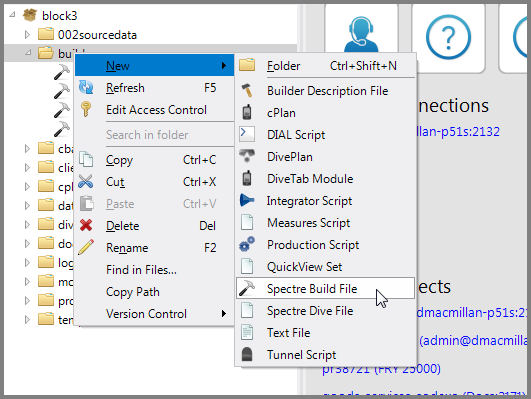Expand the folder starting with 'div'

click(x=27, y=224)
